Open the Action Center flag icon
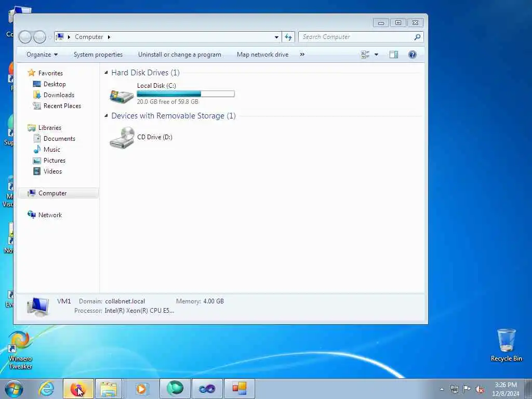The height and width of the screenshot is (399, 532). pos(467,389)
